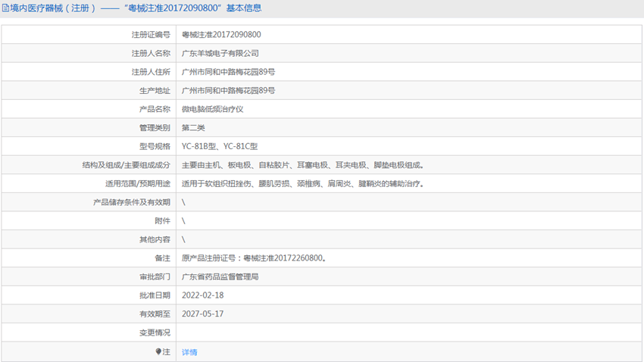The image size is (644, 362).
Task: Click the 其他内容 label
Action: (155, 239)
